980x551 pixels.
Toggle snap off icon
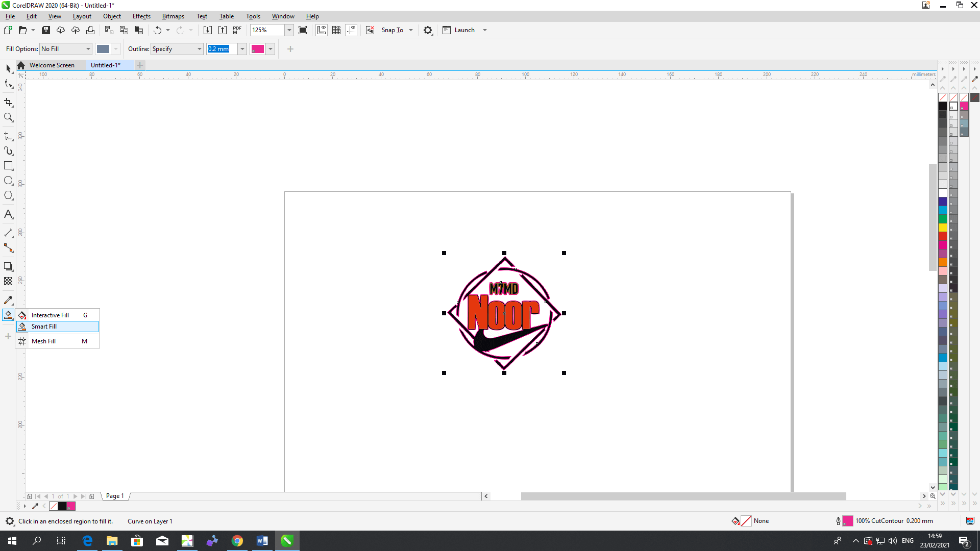coord(370,30)
